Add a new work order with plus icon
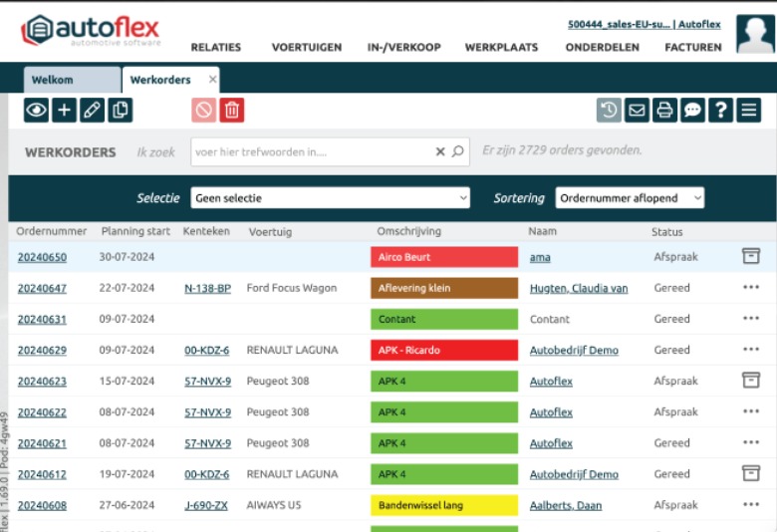The image size is (777, 532). coord(65,110)
